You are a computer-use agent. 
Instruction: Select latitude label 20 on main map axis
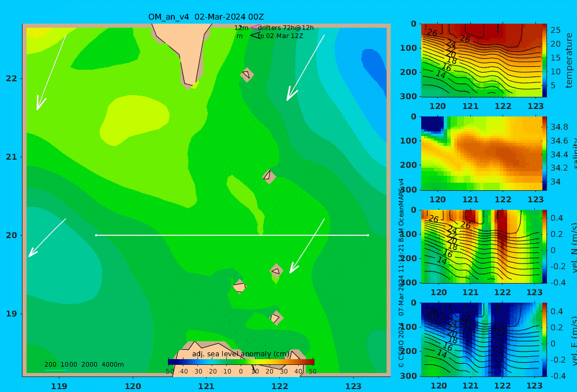[x=12, y=235]
